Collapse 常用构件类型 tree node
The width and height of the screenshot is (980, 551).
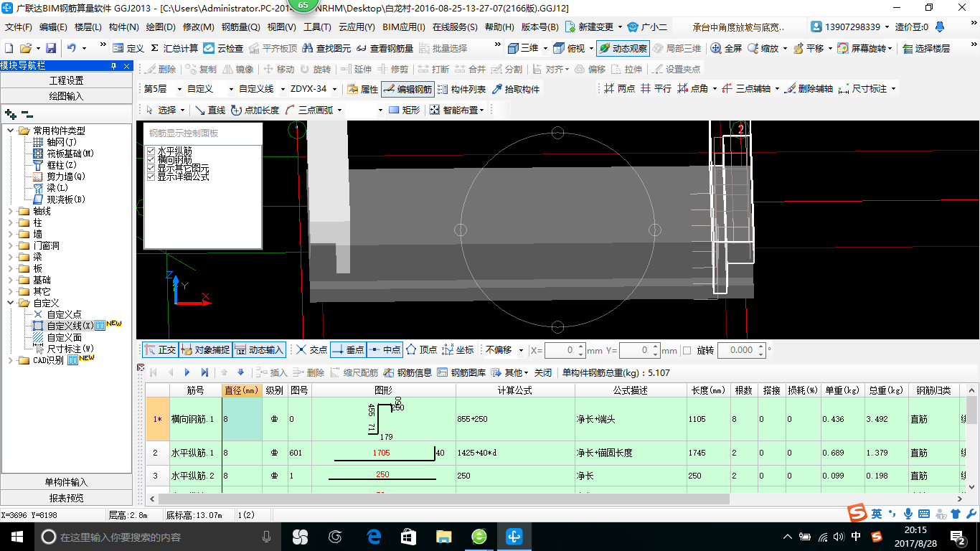pos(11,131)
